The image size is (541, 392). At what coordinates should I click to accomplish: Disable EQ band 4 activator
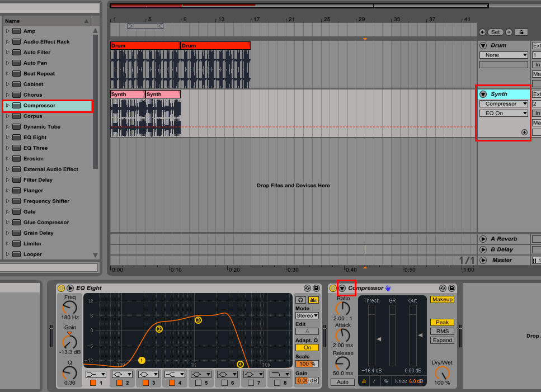click(172, 382)
